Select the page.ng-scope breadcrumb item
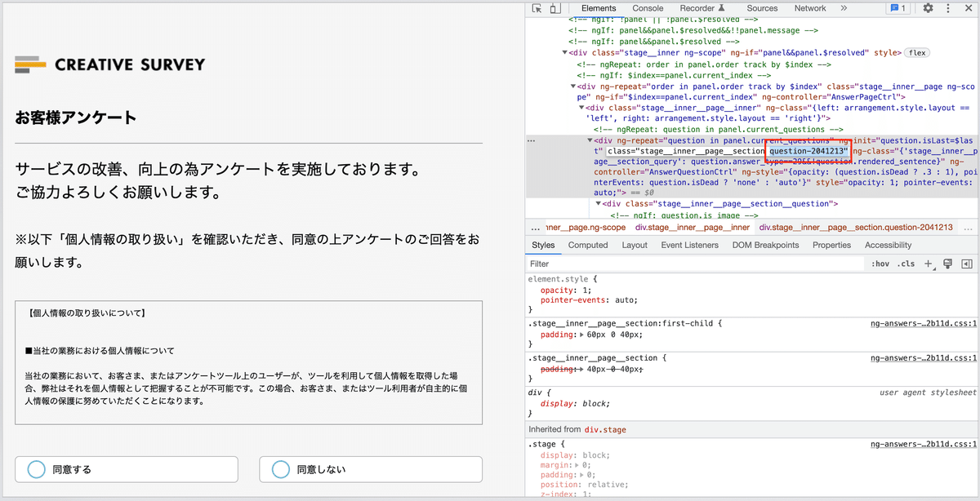 coord(586,228)
